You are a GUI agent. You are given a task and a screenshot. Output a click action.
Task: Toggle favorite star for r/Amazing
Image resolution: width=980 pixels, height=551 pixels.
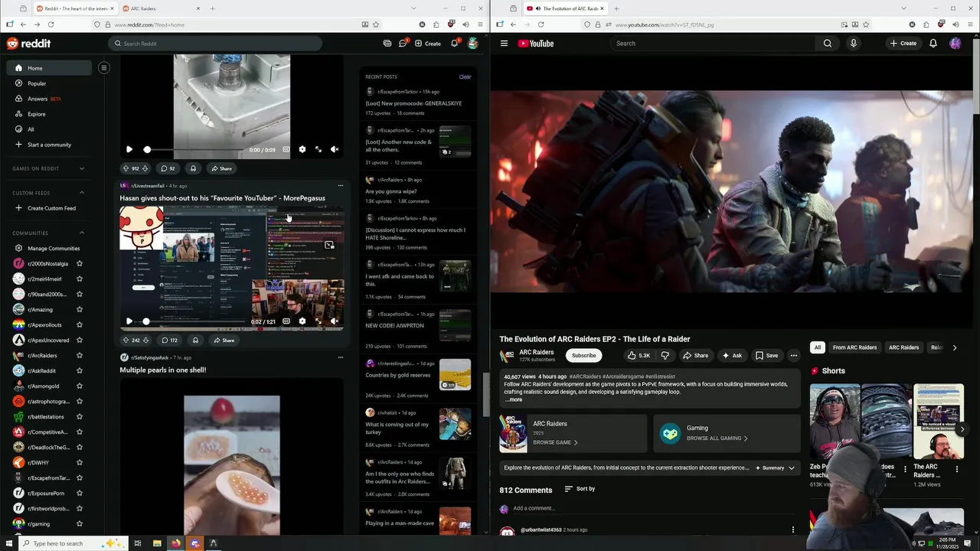point(80,310)
